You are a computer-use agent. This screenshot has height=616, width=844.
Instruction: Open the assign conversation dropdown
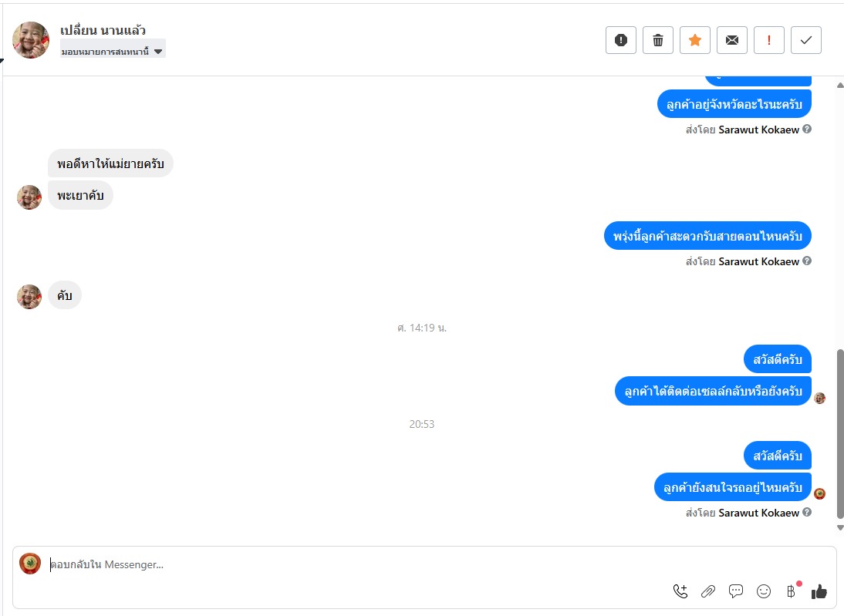coord(113,52)
